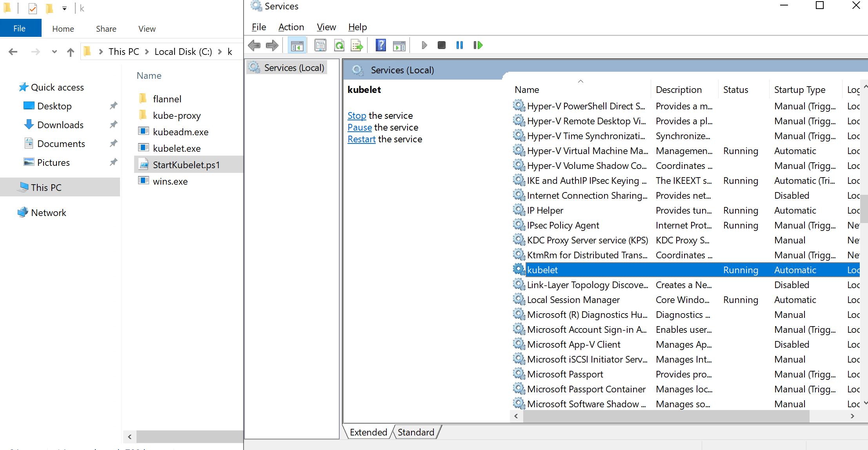Viewport: 868px width, 450px height.
Task: Expand the This PC breadcrumb chevron
Action: click(x=147, y=52)
